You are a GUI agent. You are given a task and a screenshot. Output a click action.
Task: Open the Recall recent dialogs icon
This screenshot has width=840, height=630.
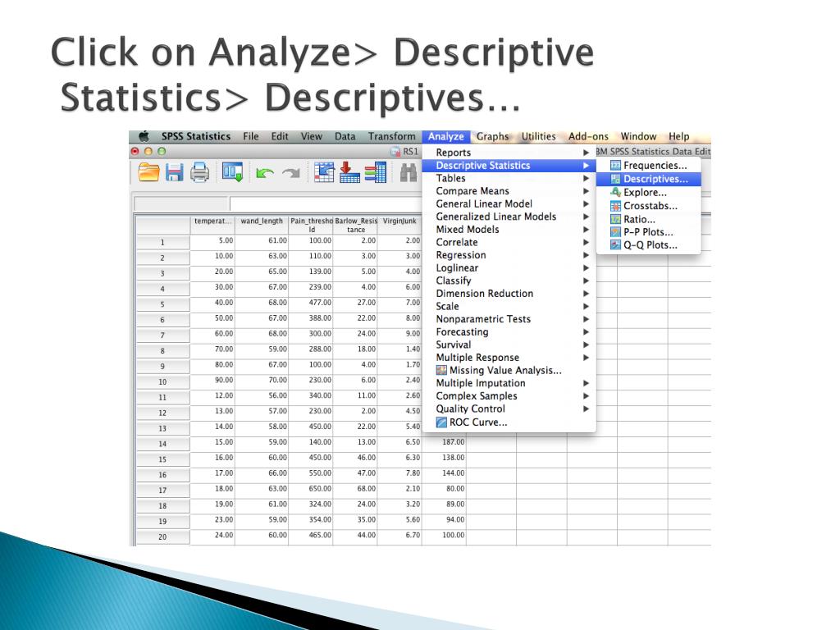point(232,172)
